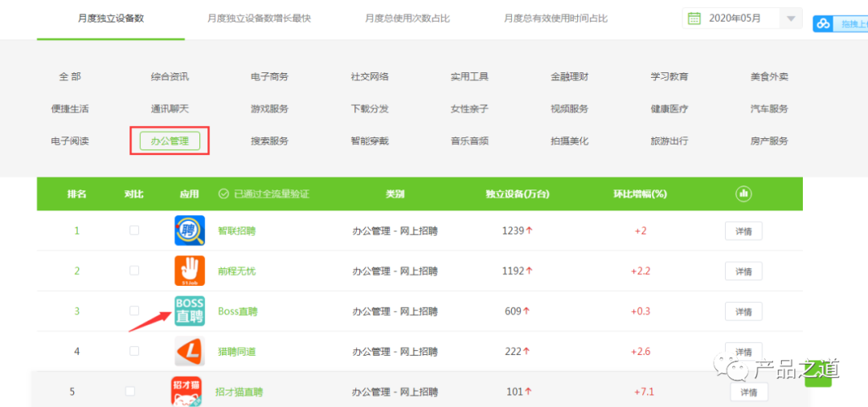The image size is (868, 407).
Task: Open 详情 for 智联招聘 row
Action: [743, 231]
